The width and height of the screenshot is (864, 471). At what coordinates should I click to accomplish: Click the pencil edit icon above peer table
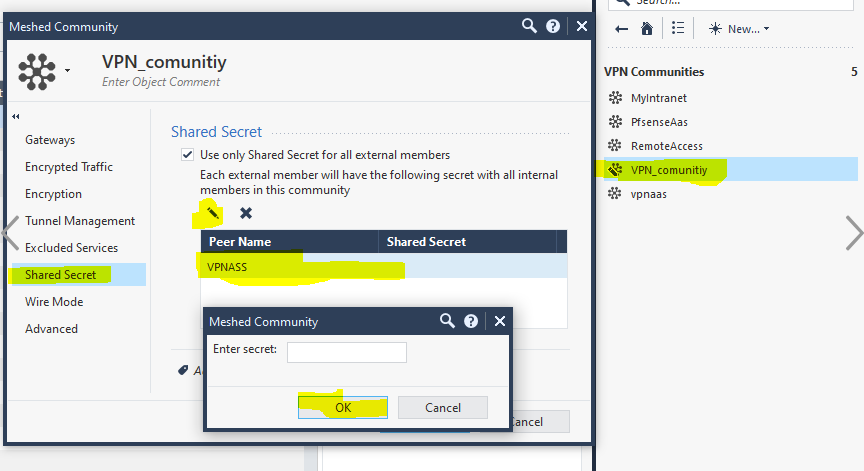point(212,212)
